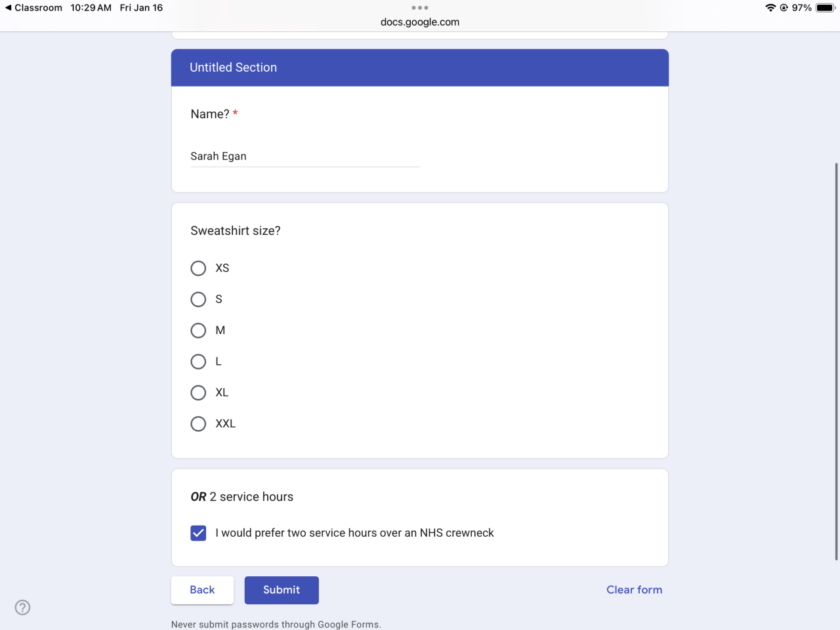Tap the battery indicator icon
Image resolution: width=840 pixels, height=630 pixels.
tap(825, 8)
